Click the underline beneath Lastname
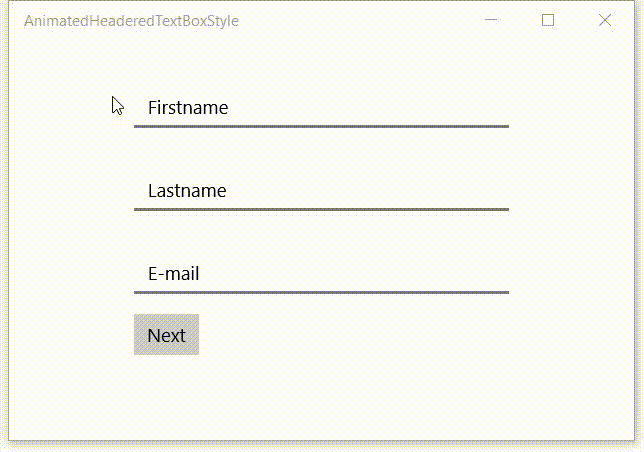Screen dimensions: 644x452 tap(321, 210)
